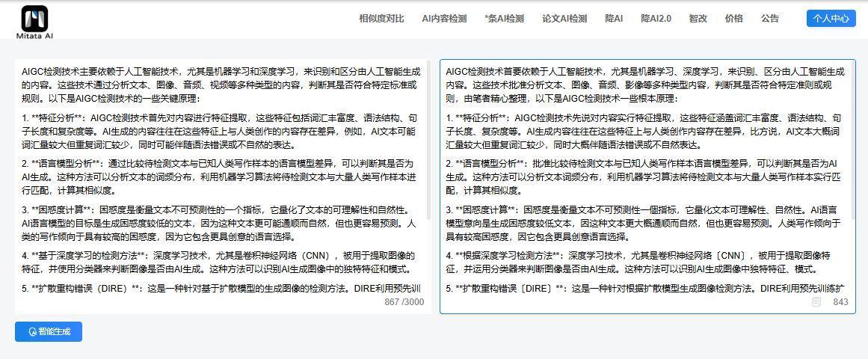
Task: Open 相似度对比 menu item
Action: click(x=381, y=18)
